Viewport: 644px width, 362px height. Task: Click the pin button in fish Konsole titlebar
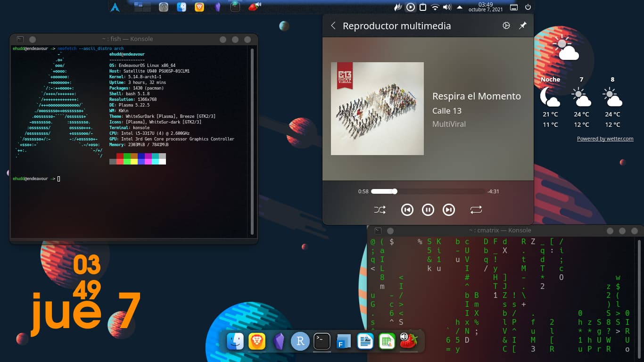tap(33, 40)
